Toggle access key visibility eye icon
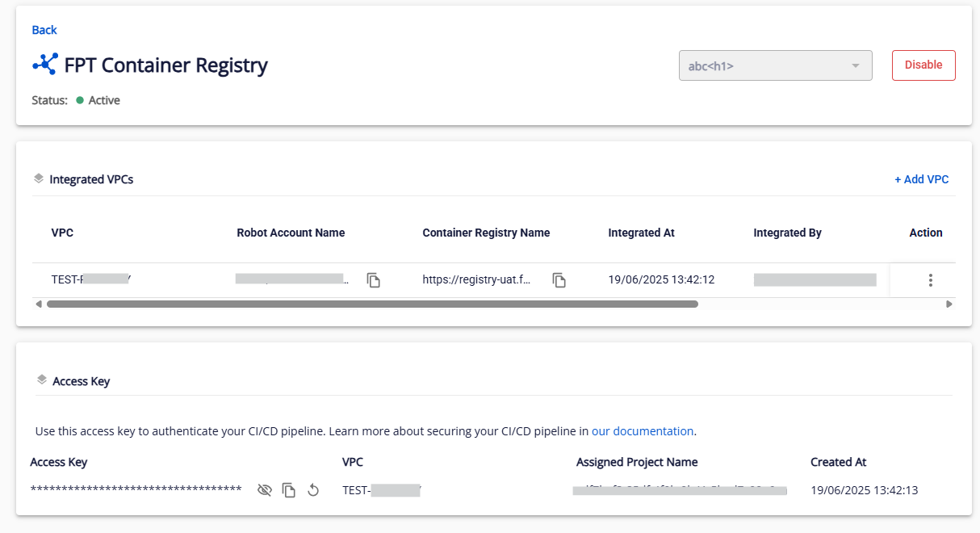 (264, 490)
